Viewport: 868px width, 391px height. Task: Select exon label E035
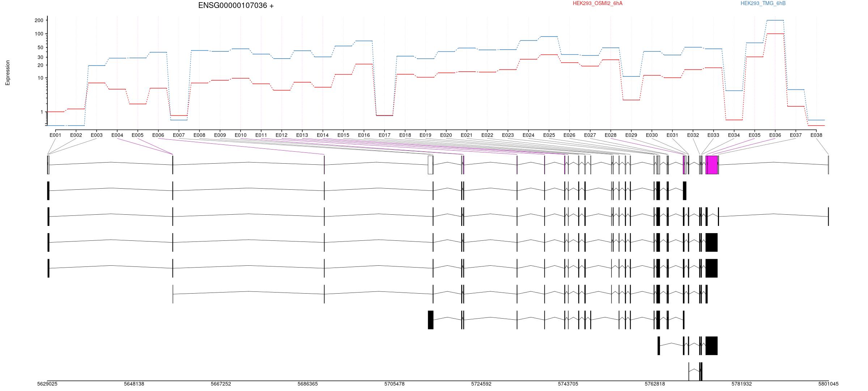pos(754,135)
